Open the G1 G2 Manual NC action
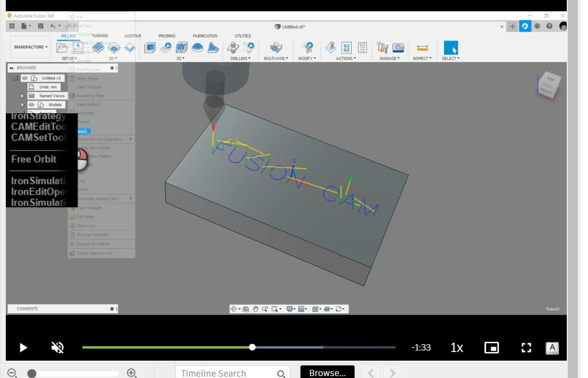Screen dimensions: 588x378 [346, 48]
